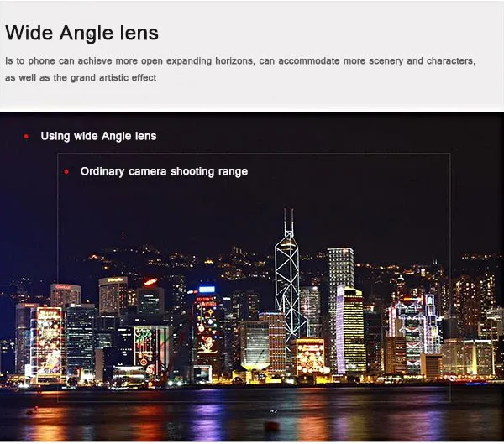This screenshot has width=504, height=444.
Task: Click the "as well as the grand artistic effect" line
Action: coord(81,78)
